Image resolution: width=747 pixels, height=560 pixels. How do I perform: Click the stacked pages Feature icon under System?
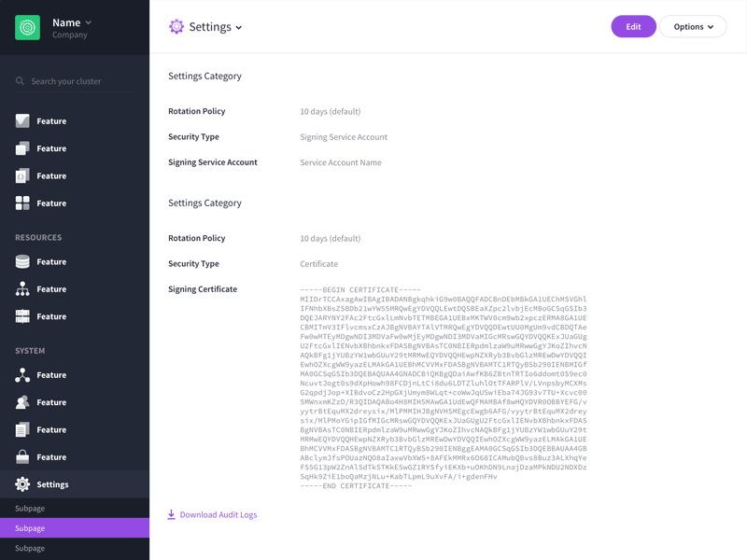[x=22, y=430]
